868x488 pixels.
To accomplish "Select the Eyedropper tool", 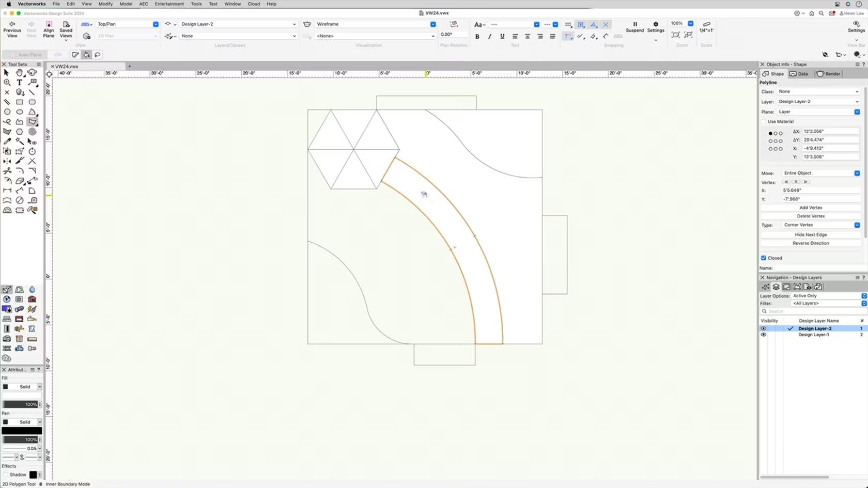I will pos(7,141).
